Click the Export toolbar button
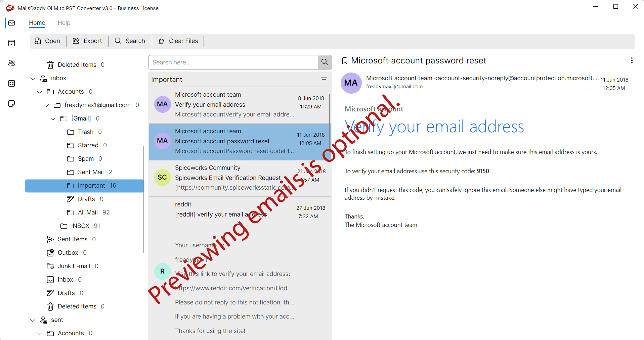This screenshot has height=340, width=644. [x=87, y=41]
